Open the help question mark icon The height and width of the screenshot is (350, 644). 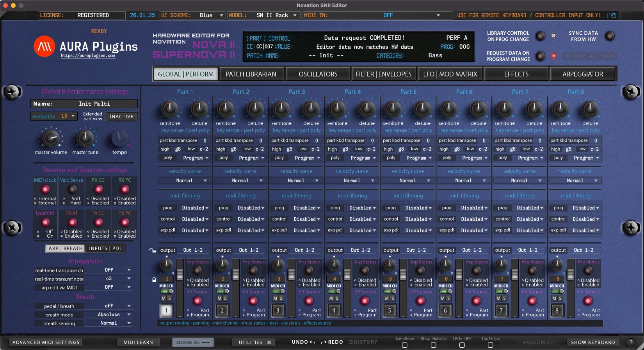point(631,342)
